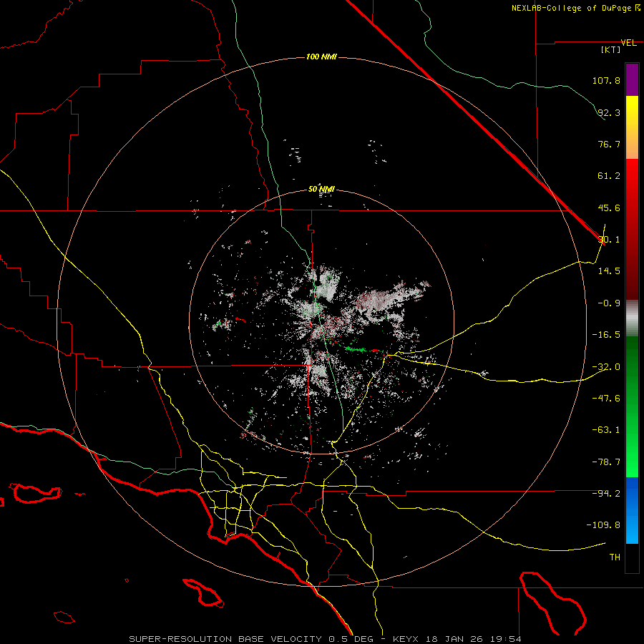Click the [KT] units label
Image resolution: width=644 pixels, height=644 pixels.
pyautogui.click(x=611, y=49)
